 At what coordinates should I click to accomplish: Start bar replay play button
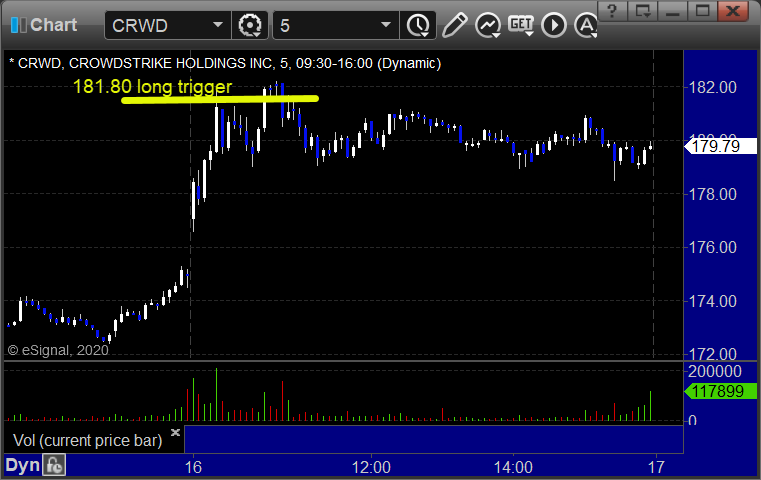coord(554,25)
